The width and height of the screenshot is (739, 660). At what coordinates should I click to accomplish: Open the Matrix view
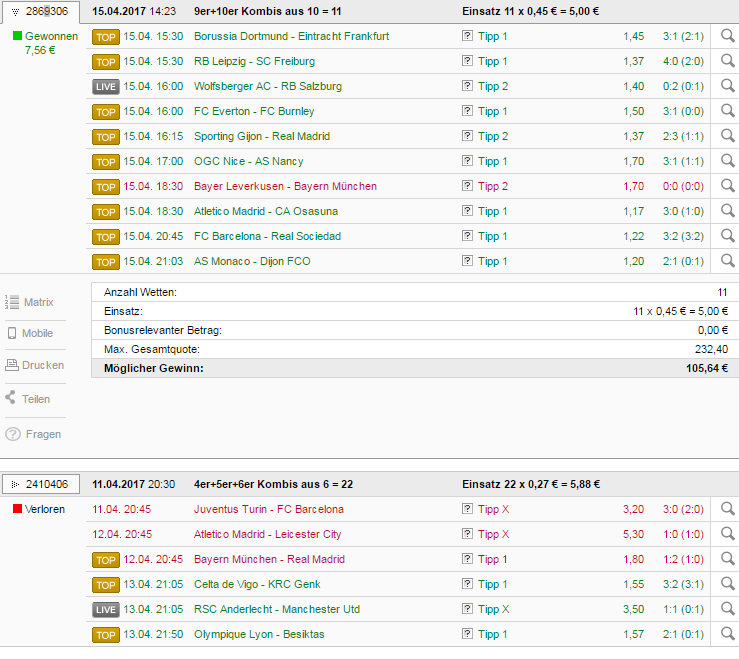click(29, 302)
